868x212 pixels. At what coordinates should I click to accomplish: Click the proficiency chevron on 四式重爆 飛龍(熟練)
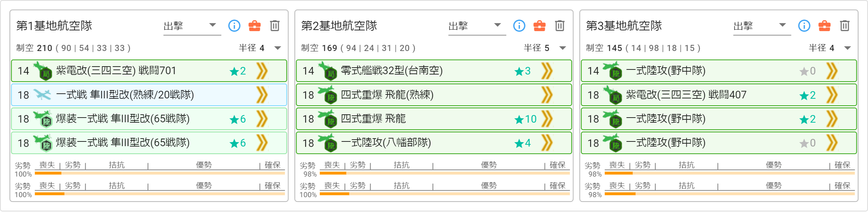[x=547, y=95]
